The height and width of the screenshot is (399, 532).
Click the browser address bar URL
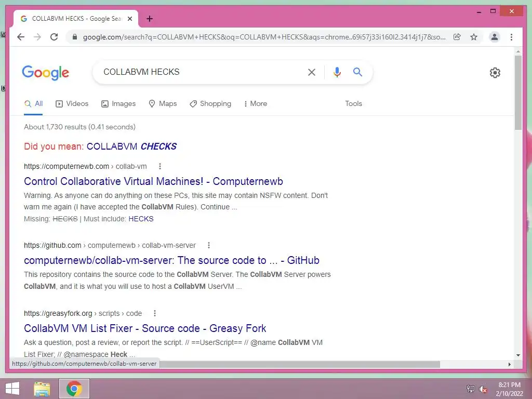264,37
